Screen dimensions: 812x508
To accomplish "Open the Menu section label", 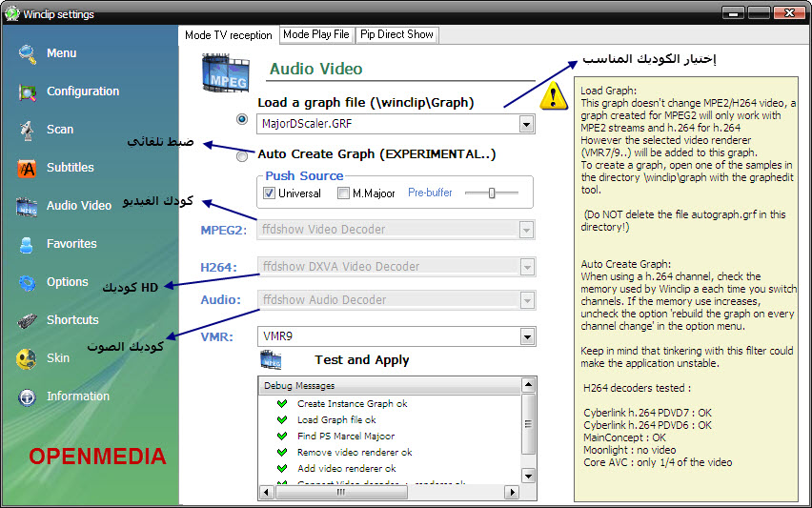I will point(62,53).
